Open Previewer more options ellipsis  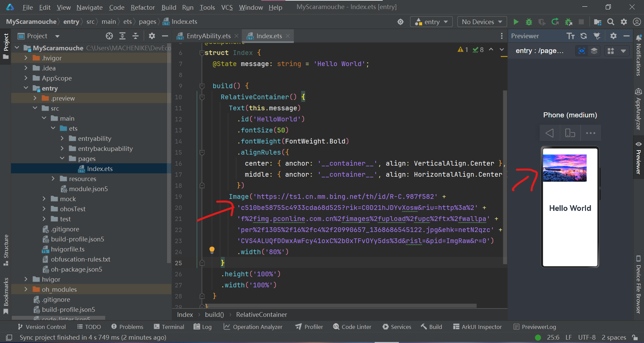591,133
